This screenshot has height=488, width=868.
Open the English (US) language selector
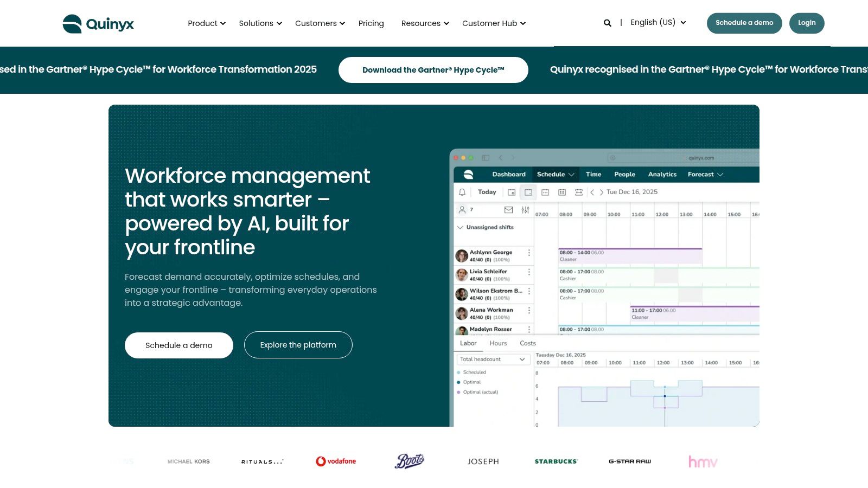tap(658, 23)
